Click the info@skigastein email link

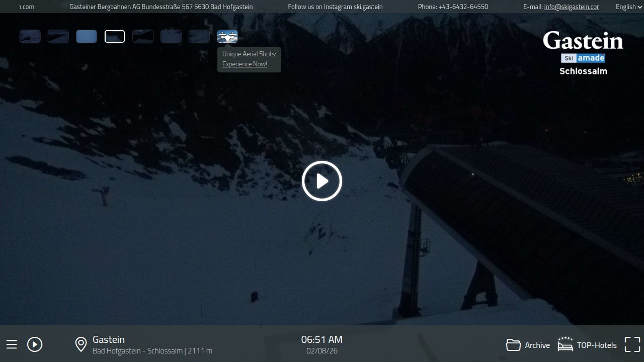point(571,7)
